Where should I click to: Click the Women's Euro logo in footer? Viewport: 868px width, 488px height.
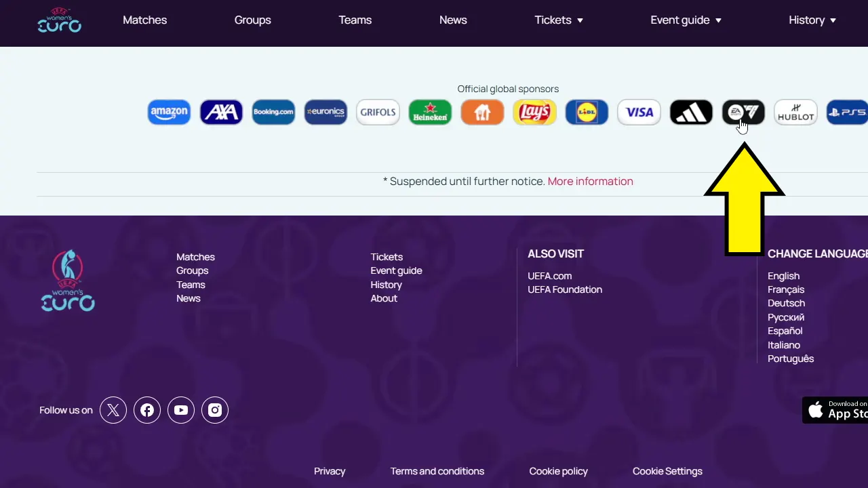[67, 281]
